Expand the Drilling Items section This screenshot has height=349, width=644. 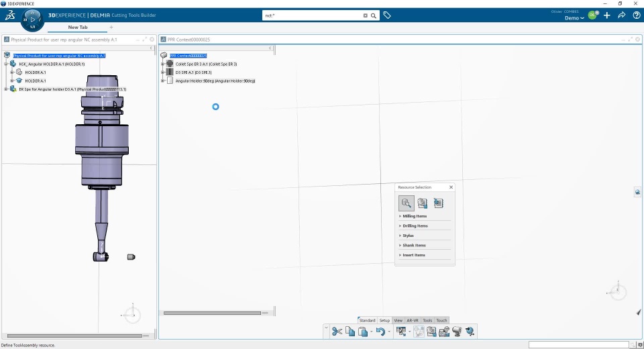(415, 226)
